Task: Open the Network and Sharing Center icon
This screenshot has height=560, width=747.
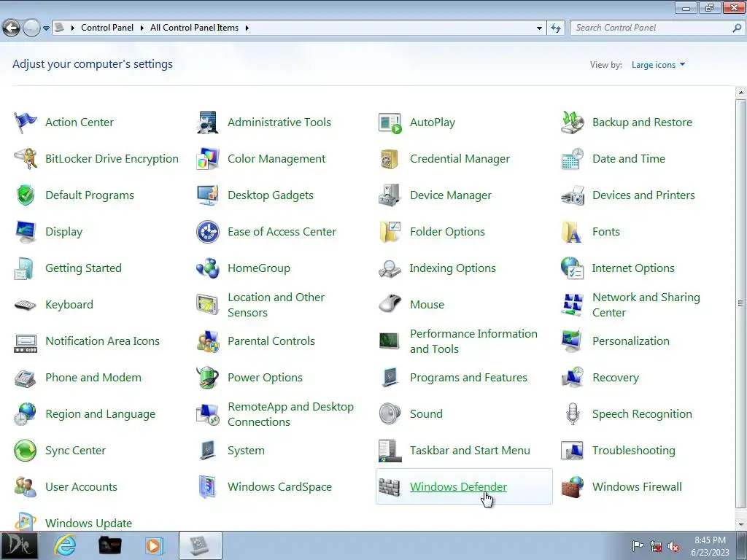Action: [x=572, y=305]
